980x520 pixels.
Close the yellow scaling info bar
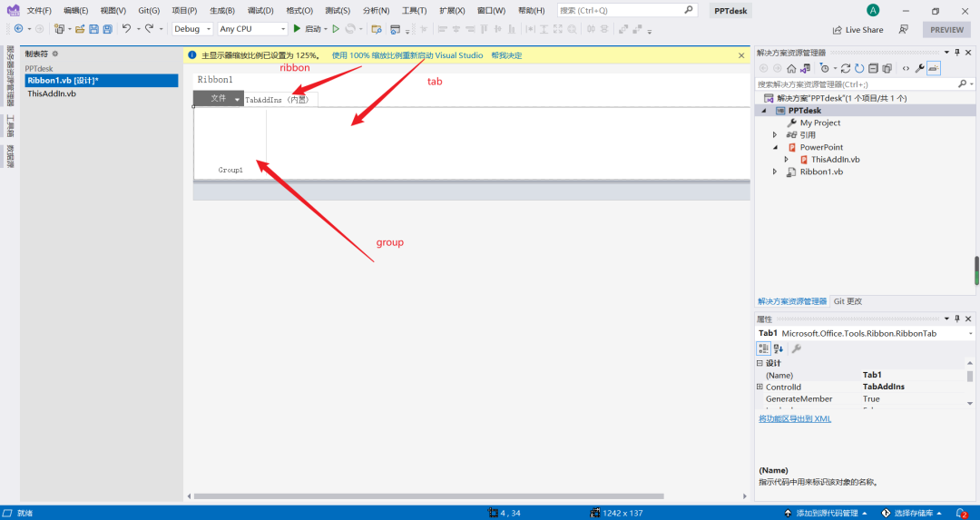[x=741, y=55]
